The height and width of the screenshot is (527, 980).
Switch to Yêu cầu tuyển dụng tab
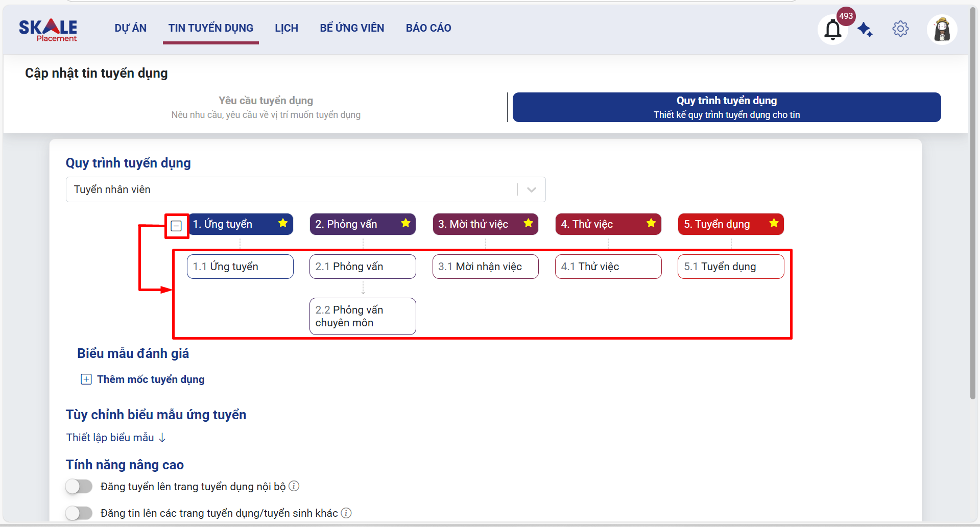click(x=266, y=107)
